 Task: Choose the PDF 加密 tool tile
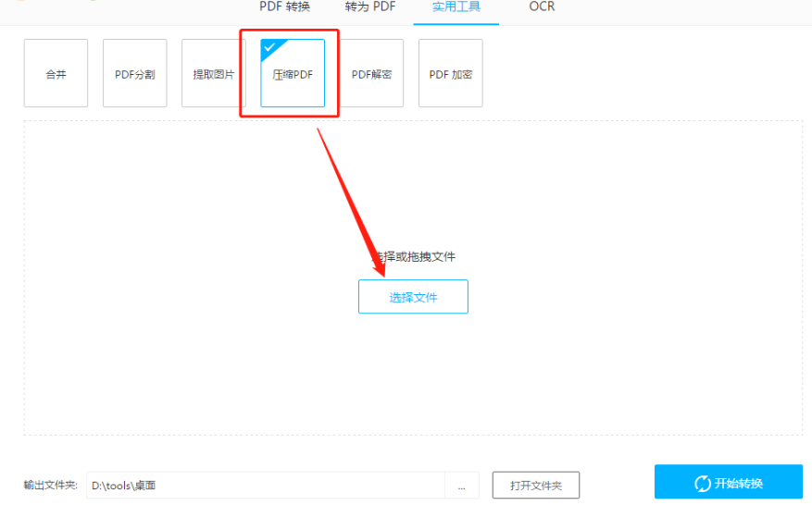tap(451, 73)
